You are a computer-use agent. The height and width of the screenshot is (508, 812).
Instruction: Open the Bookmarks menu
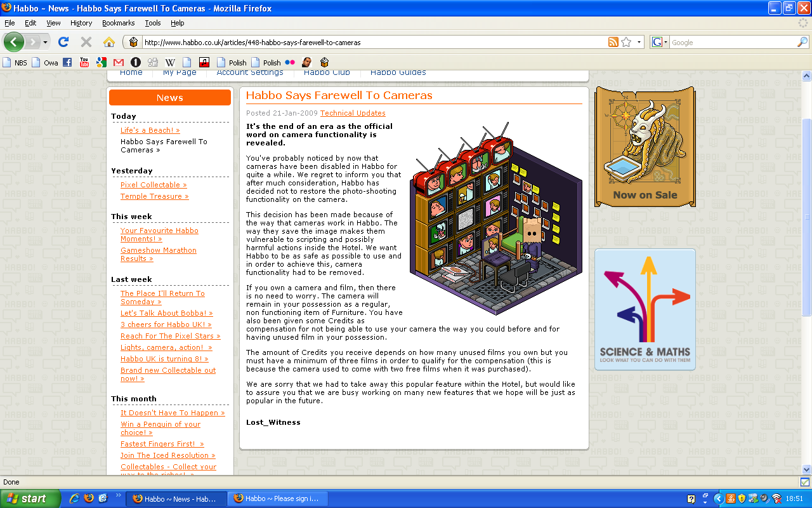tap(118, 23)
